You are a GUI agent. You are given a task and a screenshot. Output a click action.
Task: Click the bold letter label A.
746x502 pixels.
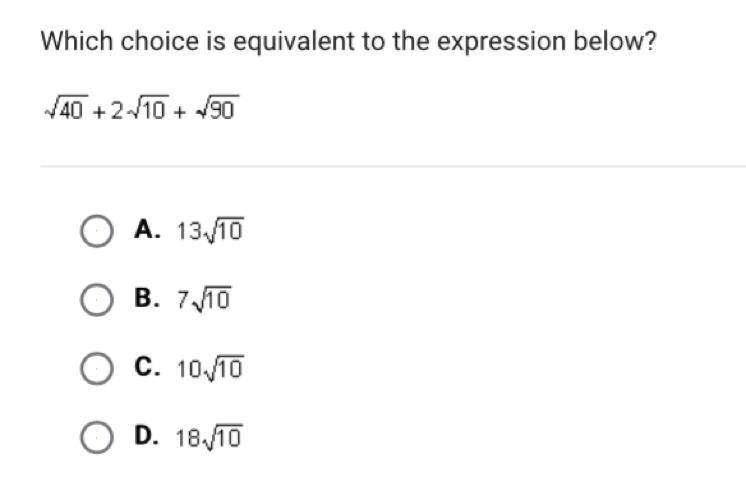coord(147,230)
